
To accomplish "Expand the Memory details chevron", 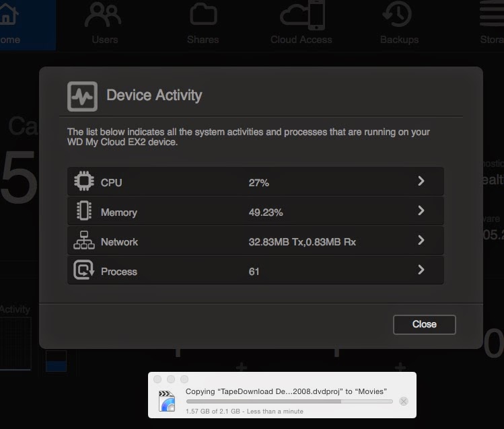I will [421, 210].
